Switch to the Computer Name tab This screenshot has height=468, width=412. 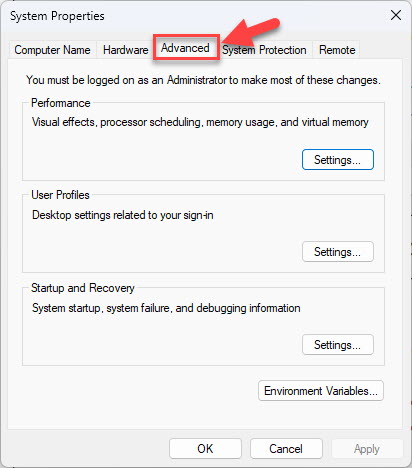tap(52, 50)
